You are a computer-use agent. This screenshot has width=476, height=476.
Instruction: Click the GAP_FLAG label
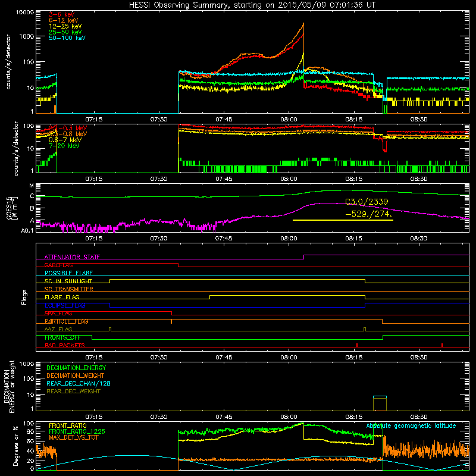coord(58,265)
